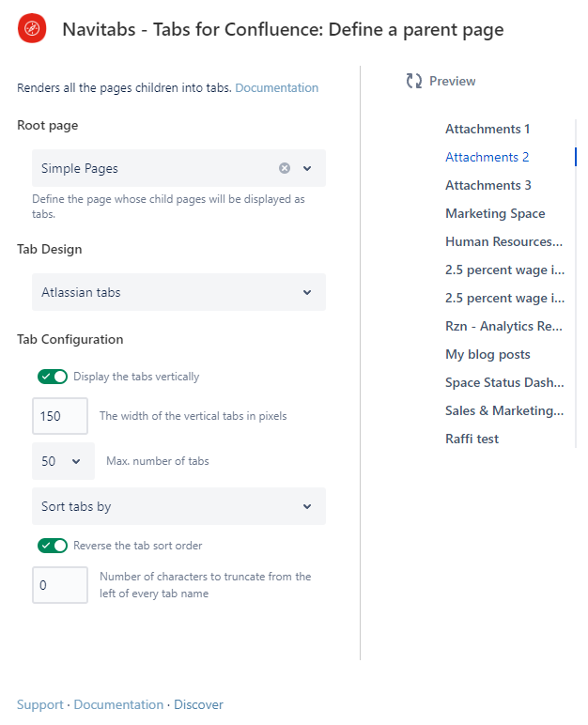Select the Raffi test tab
Image resolution: width=588 pixels, height=725 pixels.
pyautogui.click(x=472, y=439)
